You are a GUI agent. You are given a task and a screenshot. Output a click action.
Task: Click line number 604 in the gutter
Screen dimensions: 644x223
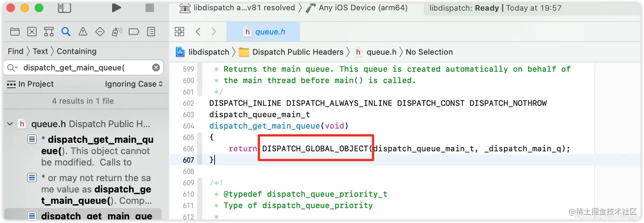(189, 126)
